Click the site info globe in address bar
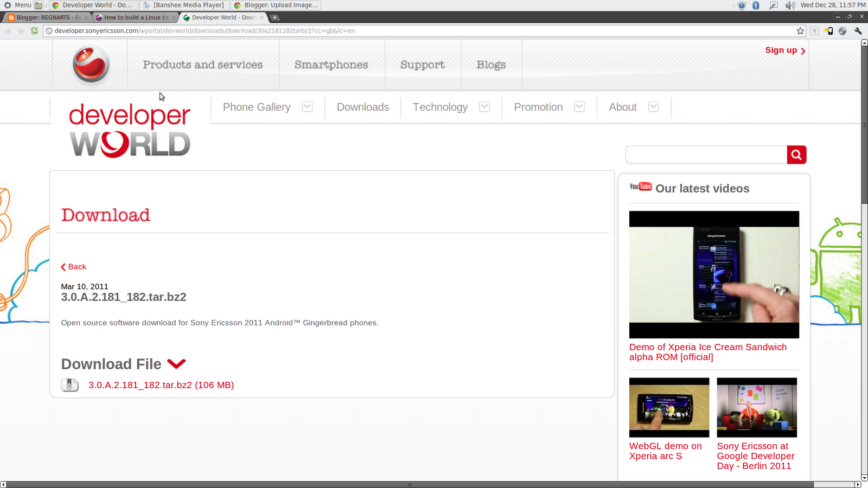Screen dimensions: 868x488 49,31
